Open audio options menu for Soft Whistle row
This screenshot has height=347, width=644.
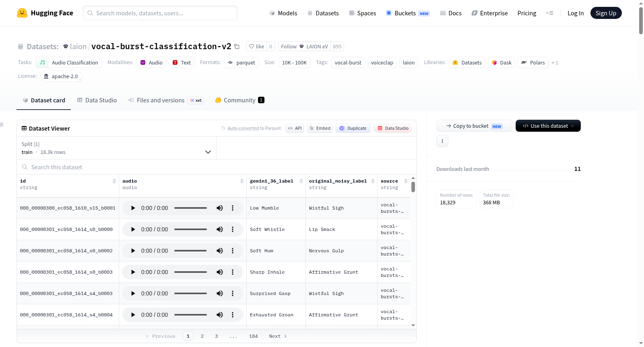point(233,229)
